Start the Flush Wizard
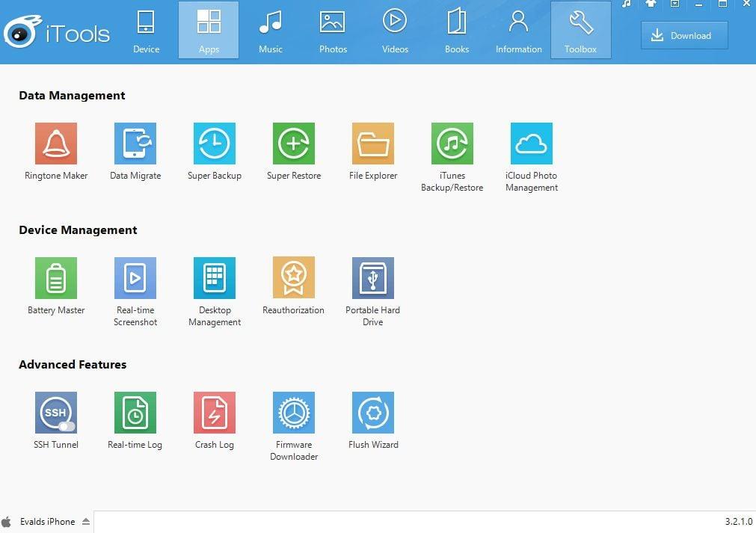This screenshot has height=533, width=756. click(373, 413)
